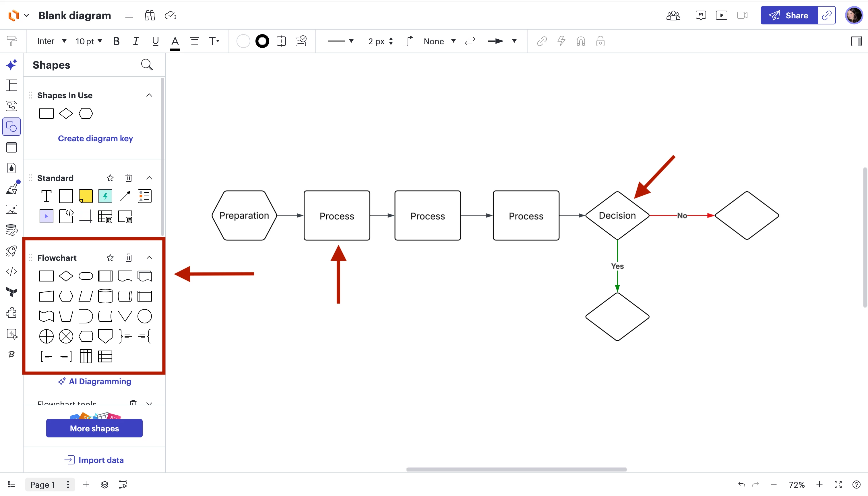The width and height of the screenshot is (868, 496).
Task: Open the AI sparkle icon in sidebar
Action: click(11, 64)
